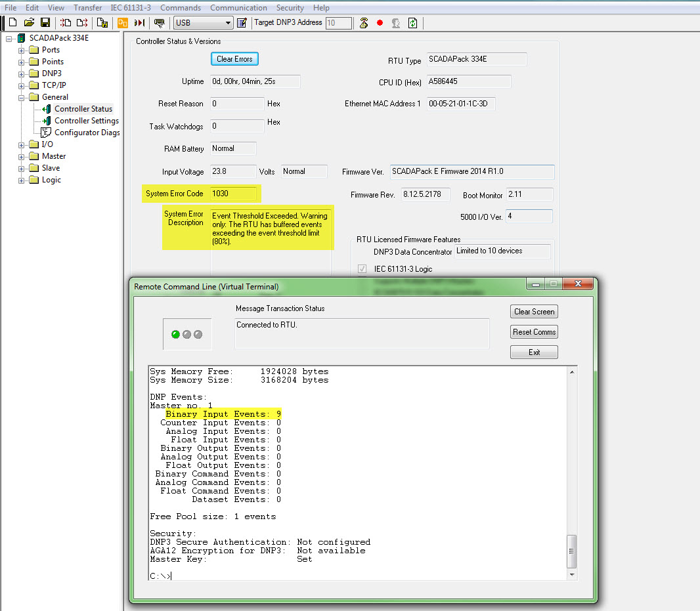The width and height of the screenshot is (700, 611).
Task: Click the orange highlighted toolbar icon
Action: pos(123,23)
